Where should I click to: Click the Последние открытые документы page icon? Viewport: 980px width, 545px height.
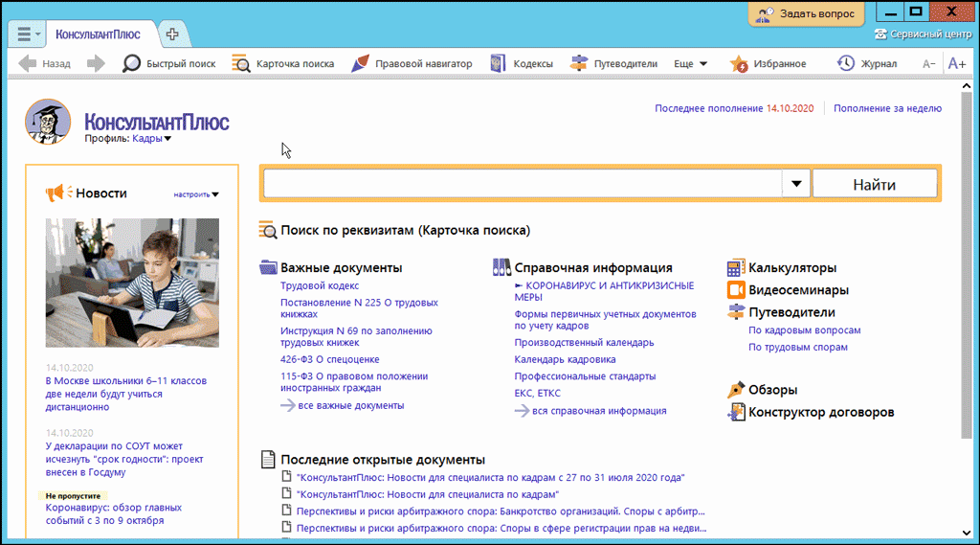click(268, 460)
